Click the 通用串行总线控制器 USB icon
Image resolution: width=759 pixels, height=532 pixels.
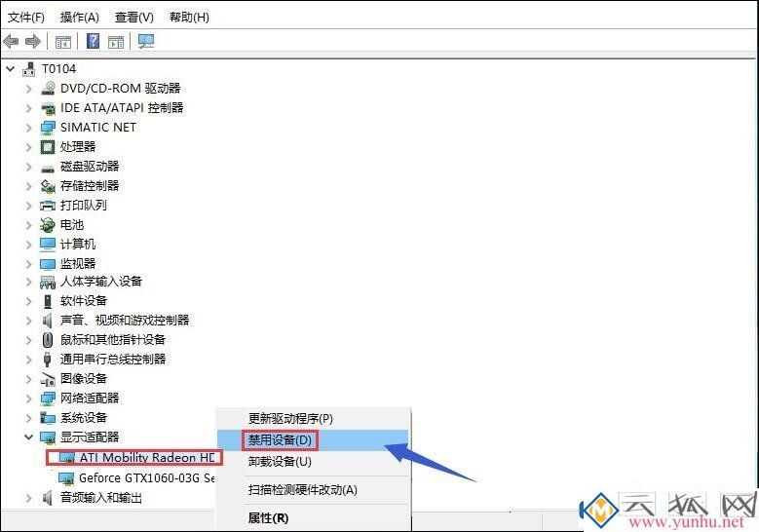(48, 360)
